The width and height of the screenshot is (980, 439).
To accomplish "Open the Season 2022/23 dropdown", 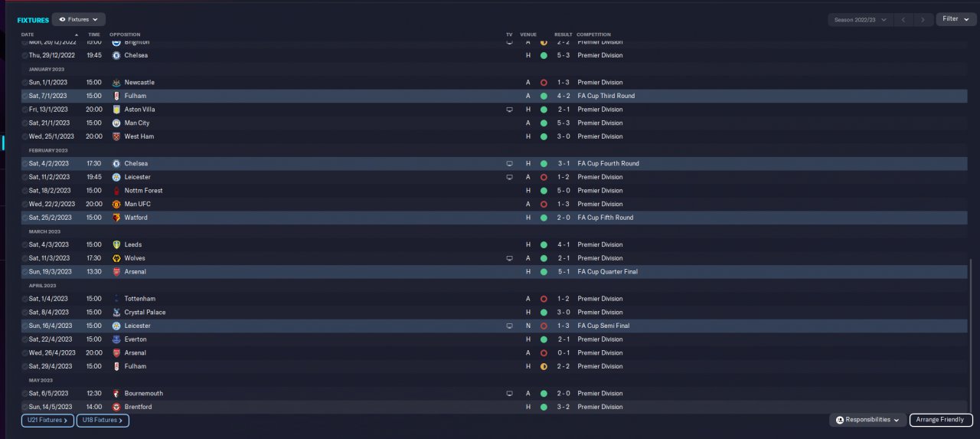I will pyautogui.click(x=861, y=19).
